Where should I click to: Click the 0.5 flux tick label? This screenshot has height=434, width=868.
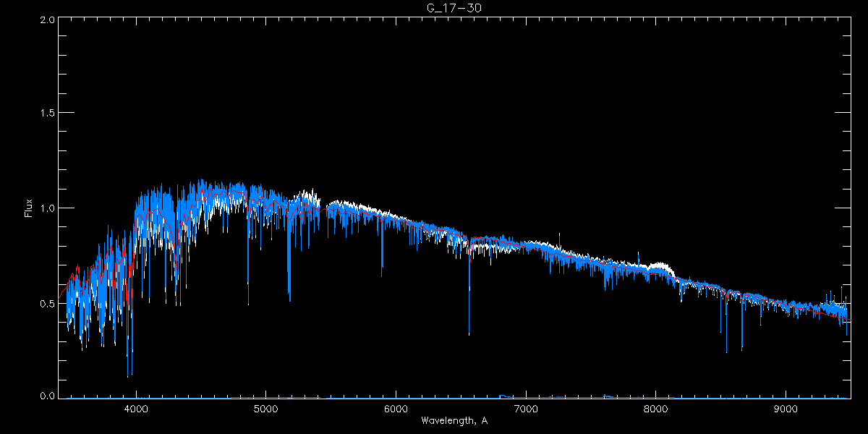click(48, 303)
